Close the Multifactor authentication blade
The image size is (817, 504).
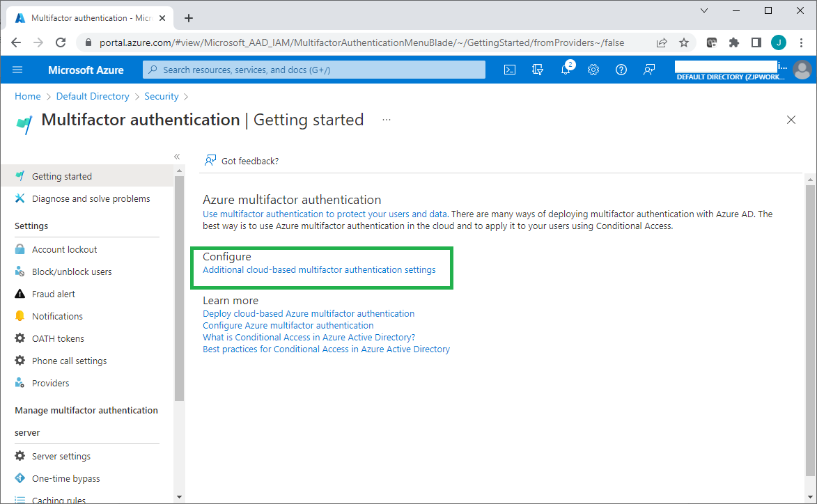coord(791,120)
